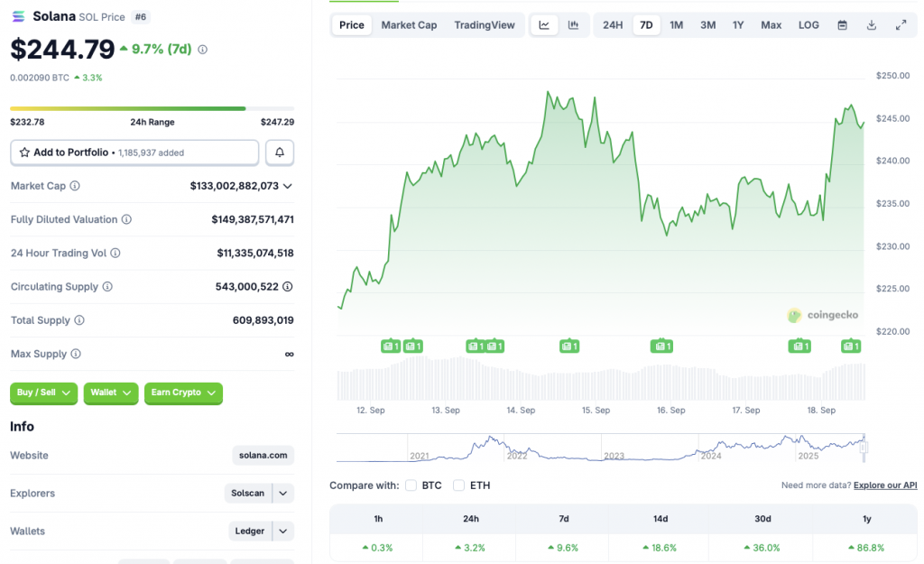The image size is (924, 564).
Task: Tick the ETH compare checkbox
Action: tap(458, 485)
